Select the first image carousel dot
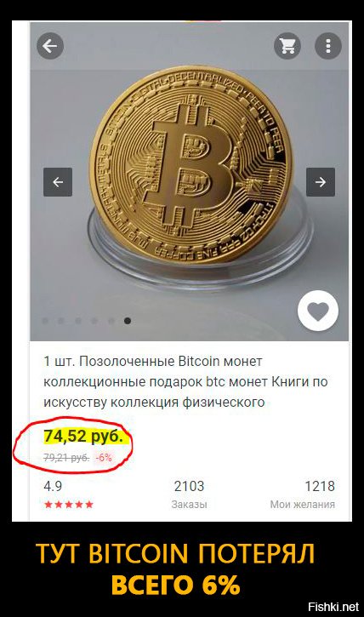 tap(45, 321)
